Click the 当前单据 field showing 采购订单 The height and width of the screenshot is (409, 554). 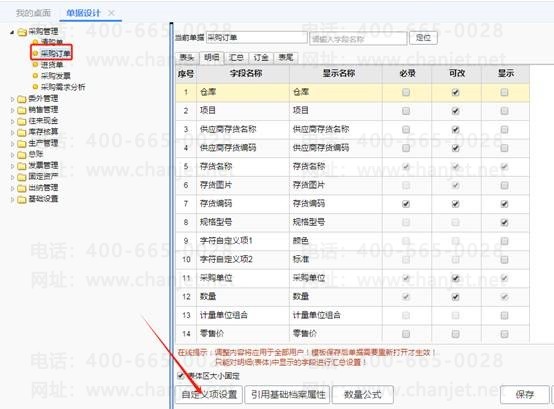point(256,38)
